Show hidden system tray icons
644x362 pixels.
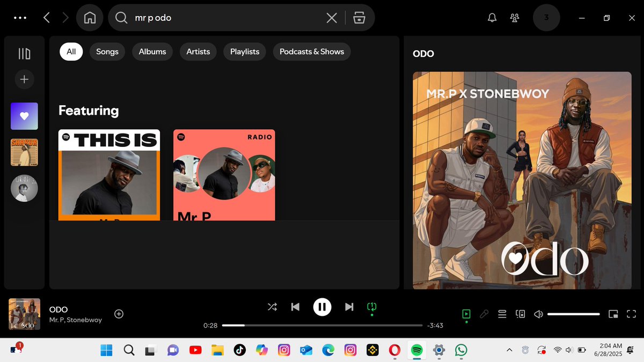(509, 350)
